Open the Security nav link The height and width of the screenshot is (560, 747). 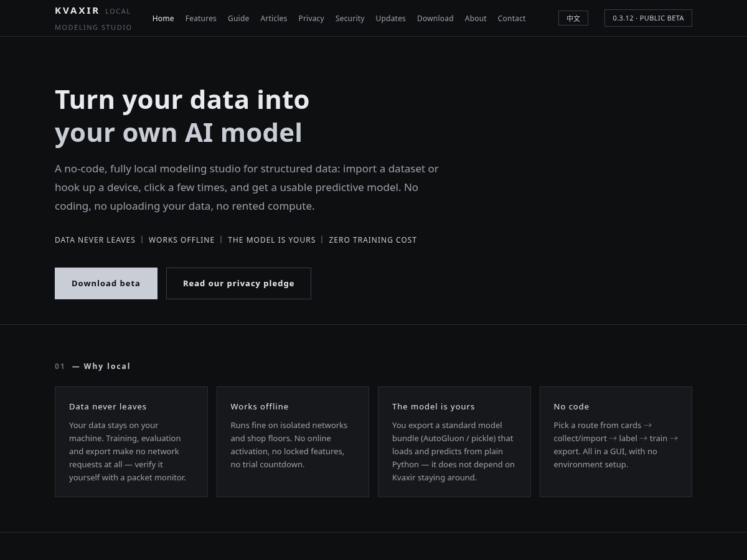350,19
